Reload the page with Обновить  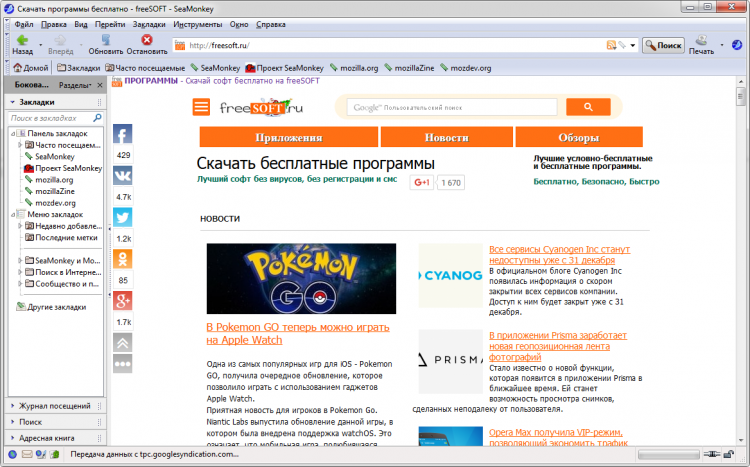(x=106, y=45)
